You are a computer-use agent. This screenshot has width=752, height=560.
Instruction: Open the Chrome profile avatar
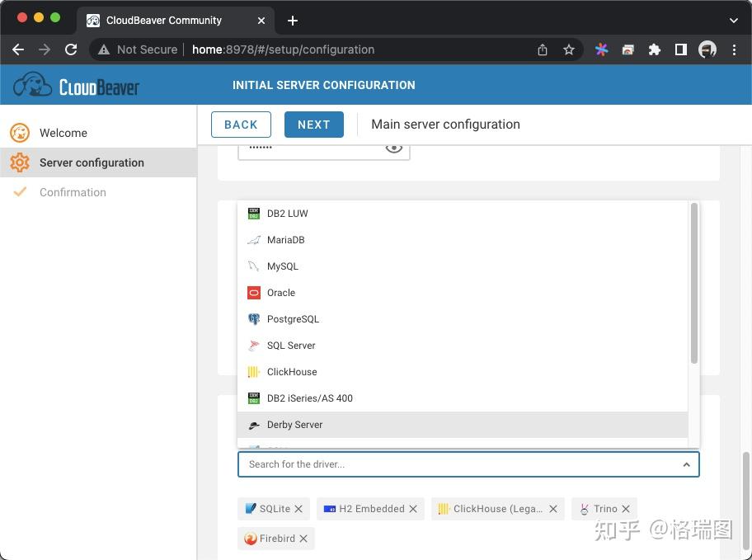pyautogui.click(x=707, y=49)
